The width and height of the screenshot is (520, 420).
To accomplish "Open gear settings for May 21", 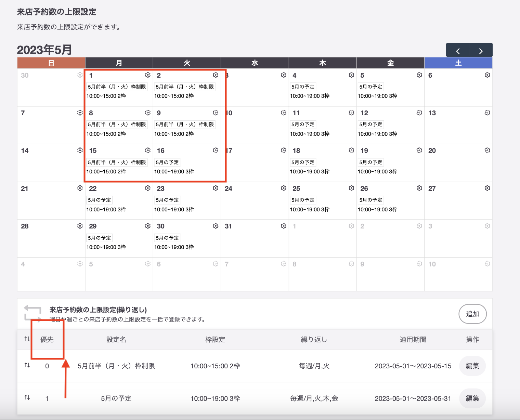I will click(80, 188).
